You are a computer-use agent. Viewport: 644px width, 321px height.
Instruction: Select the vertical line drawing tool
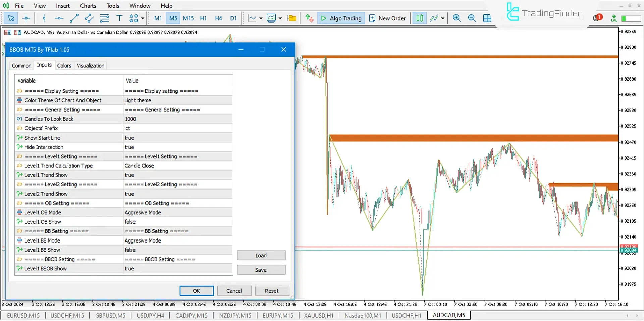[44, 18]
